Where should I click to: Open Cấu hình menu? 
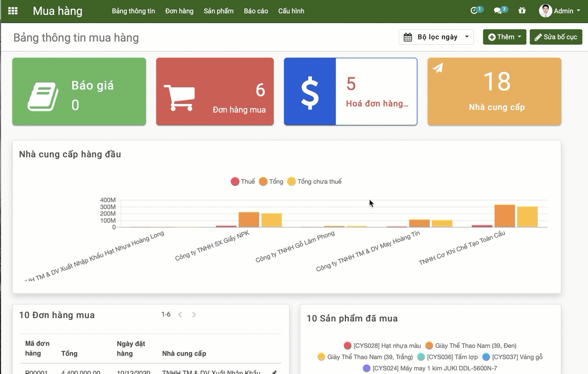(291, 11)
